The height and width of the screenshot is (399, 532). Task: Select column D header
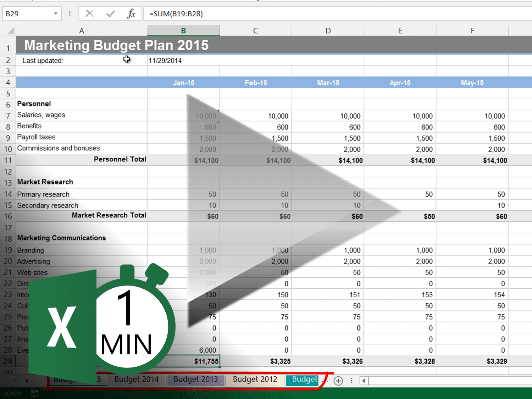point(328,31)
